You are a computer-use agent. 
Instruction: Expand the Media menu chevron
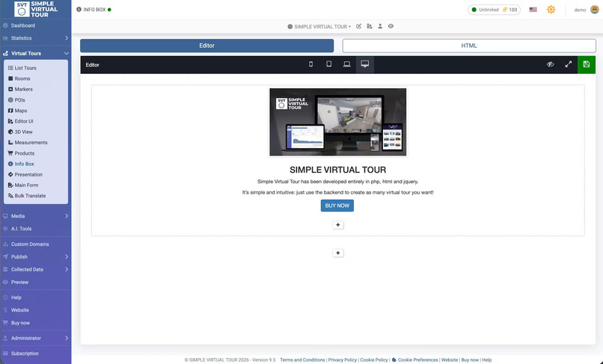pyautogui.click(x=67, y=216)
